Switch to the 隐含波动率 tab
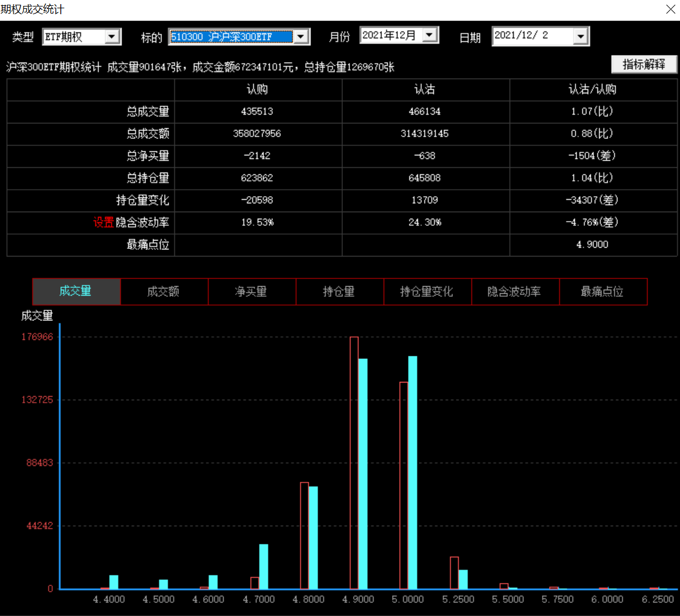Screen dimensions: 680x616 [x=514, y=291]
